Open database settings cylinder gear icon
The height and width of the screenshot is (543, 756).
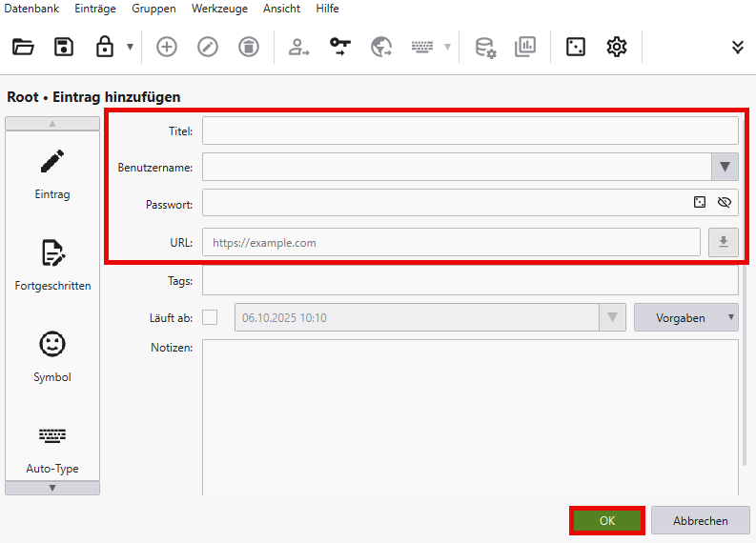485,48
